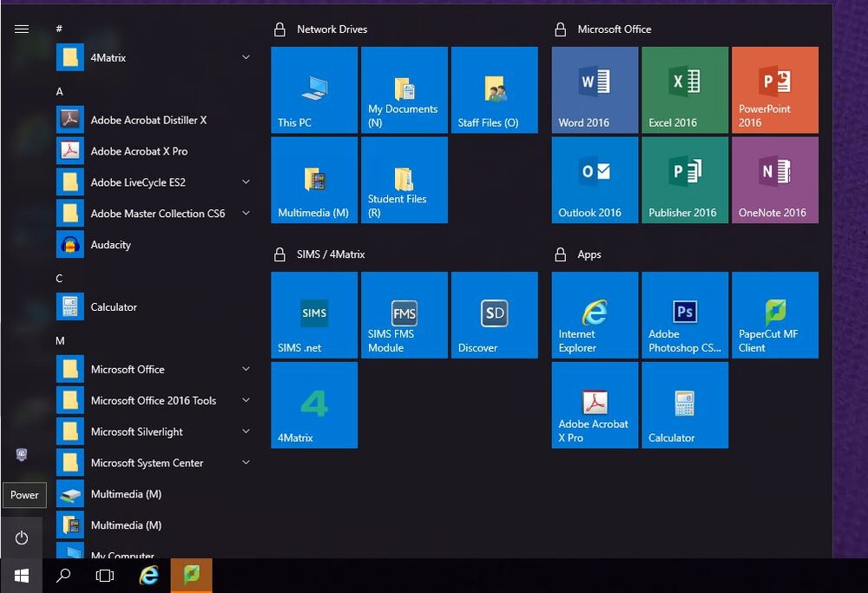Open the Discover tile
Viewport: 868px width, 593px height.
(x=495, y=314)
